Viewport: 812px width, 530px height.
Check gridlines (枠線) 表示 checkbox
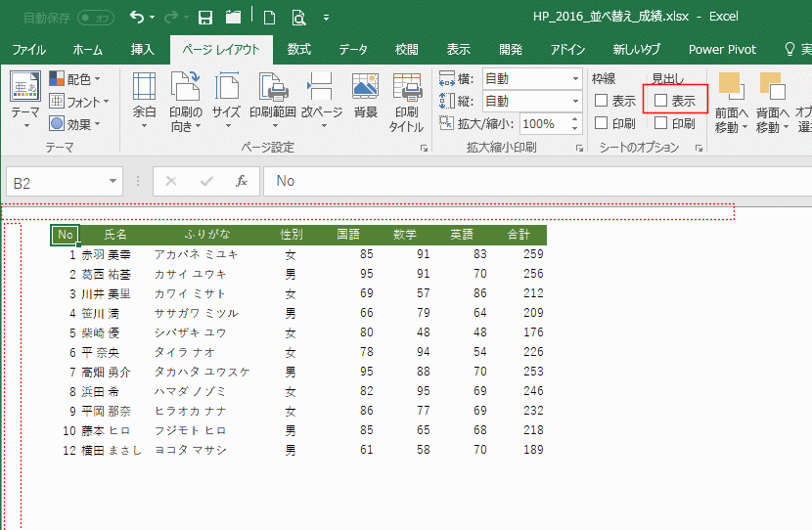(x=601, y=101)
